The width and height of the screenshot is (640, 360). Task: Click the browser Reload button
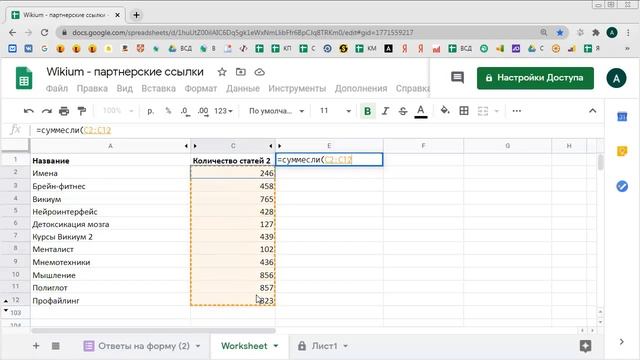[44, 32]
